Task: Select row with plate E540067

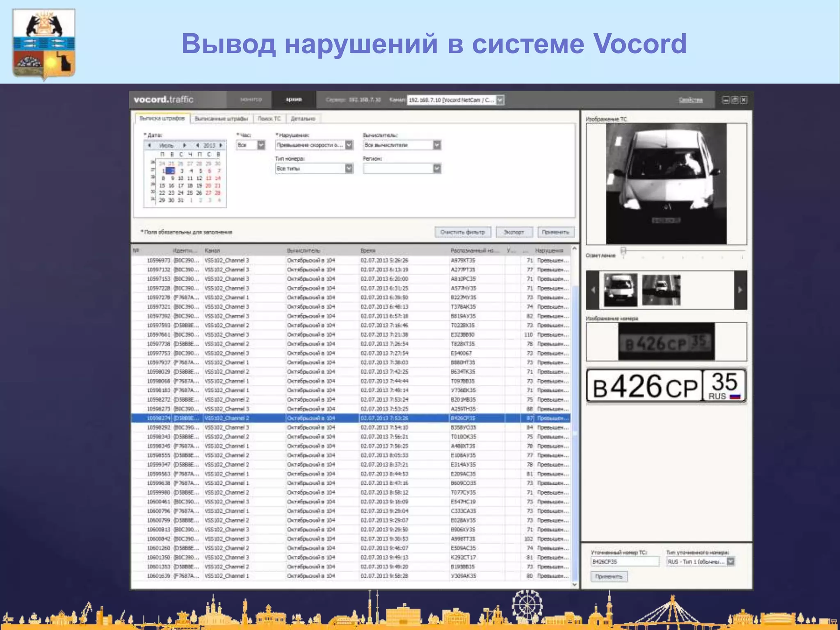Action: 351,353
